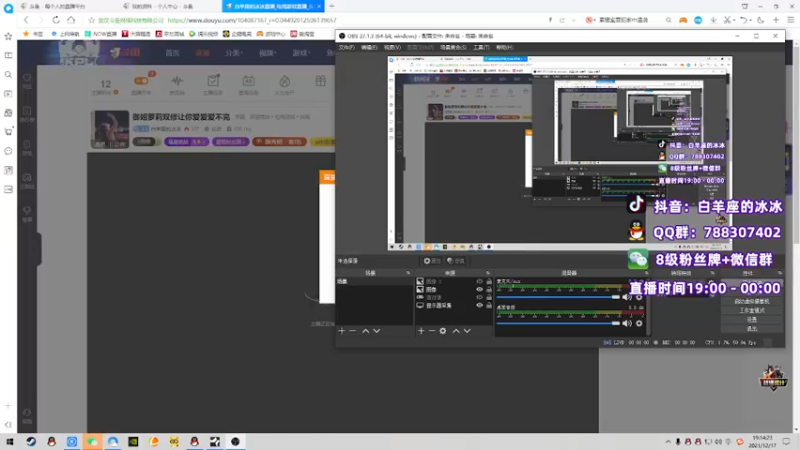Screen dimensions: 800x450
Task: Adjust the first mixer channel volume slider
Action: (x=558, y=297)
